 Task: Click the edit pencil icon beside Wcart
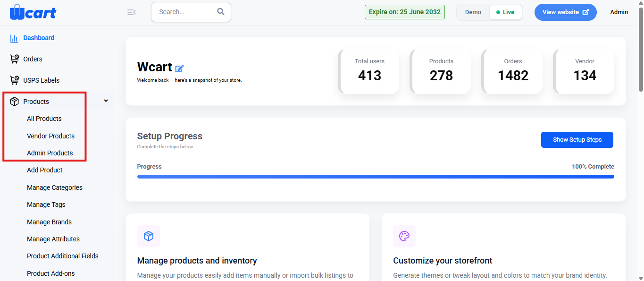click(179, 68)
